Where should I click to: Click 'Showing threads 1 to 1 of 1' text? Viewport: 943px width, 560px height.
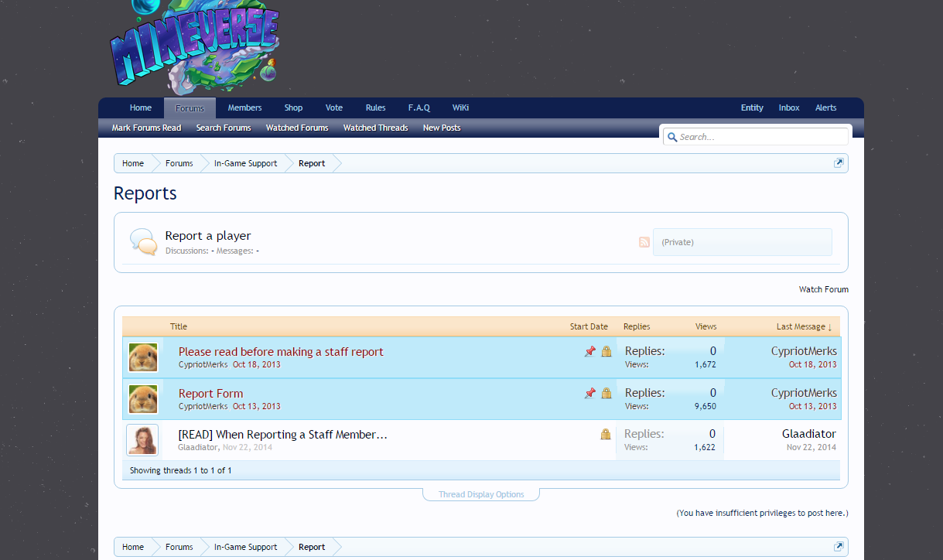pos(180,470)
